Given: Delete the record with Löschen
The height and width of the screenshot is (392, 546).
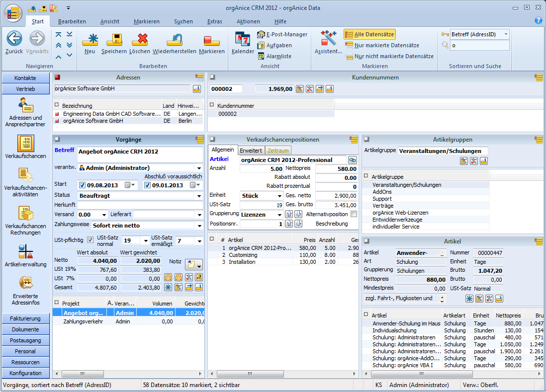Looking at the screenshot, I should click(139, 44).
